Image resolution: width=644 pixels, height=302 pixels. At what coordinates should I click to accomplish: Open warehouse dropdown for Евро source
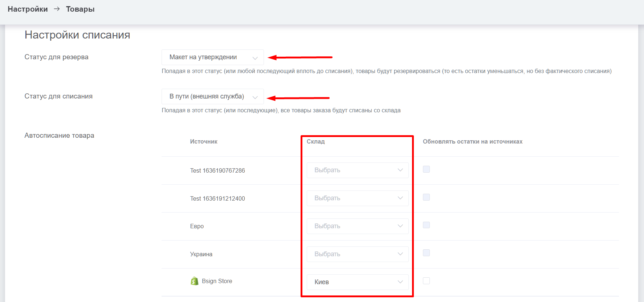tap(358, 226)
